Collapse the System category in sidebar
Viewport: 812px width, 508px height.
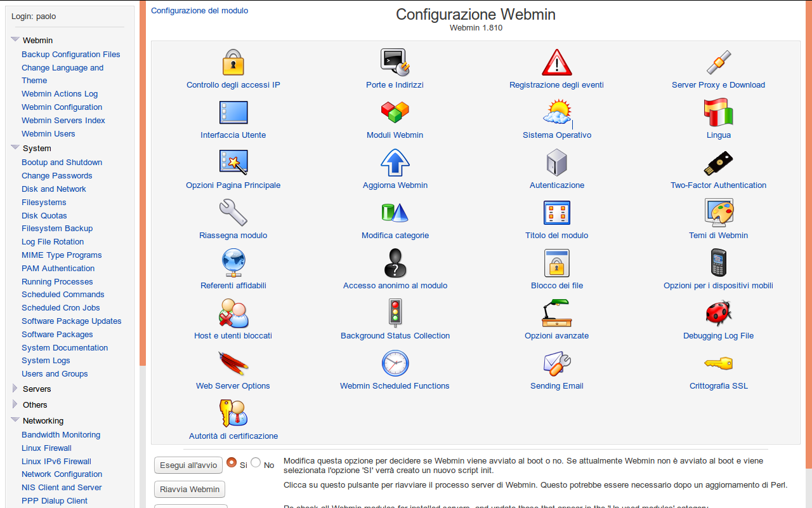[x=15, y=147]
